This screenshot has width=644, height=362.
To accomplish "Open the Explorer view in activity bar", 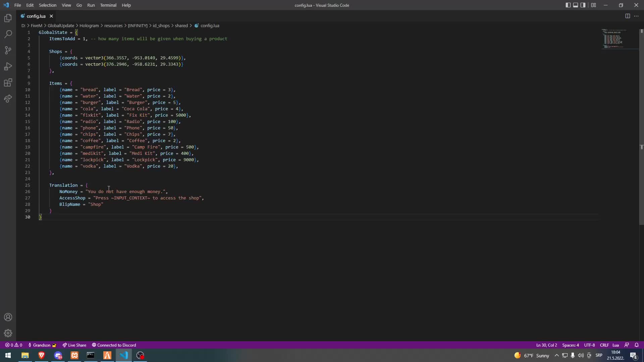I will pyautogui.click(x=8, y=18).
